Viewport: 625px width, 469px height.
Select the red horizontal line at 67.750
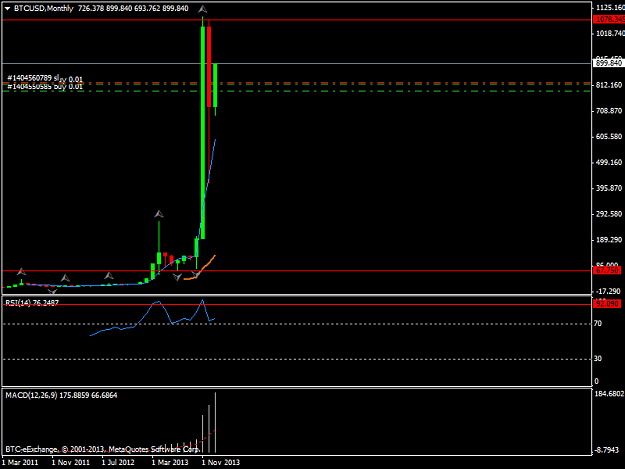click(x=297, y=271)
